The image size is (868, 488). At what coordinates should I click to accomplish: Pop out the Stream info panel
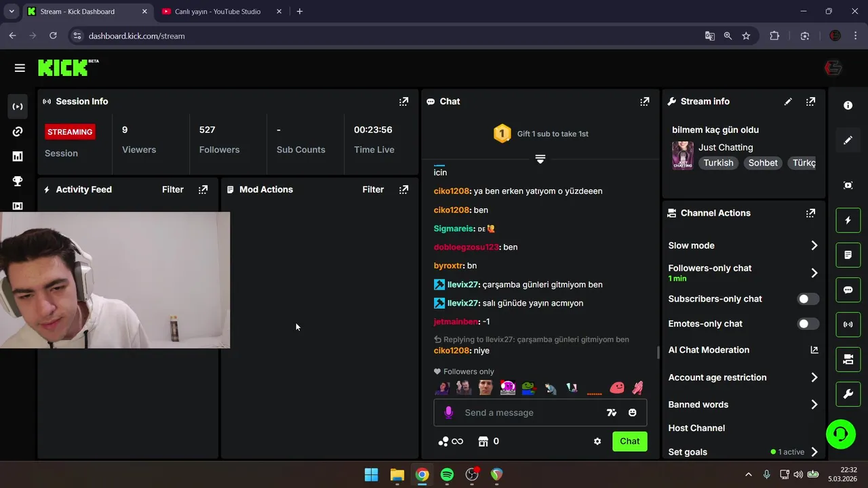[810, 102]
